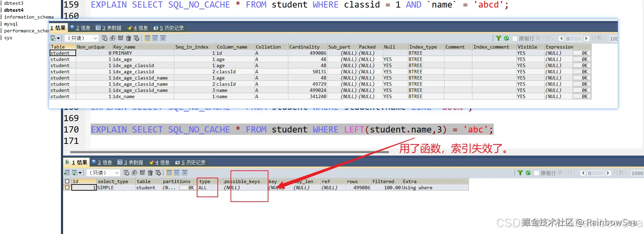
Task: Click save changes disk icon in lower toolbar
Action: (142, 173)
